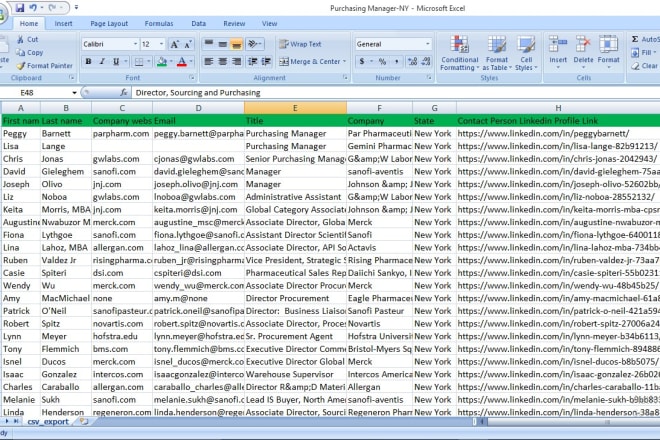Increase font size with Grow Font icon

tap(174, 44)
